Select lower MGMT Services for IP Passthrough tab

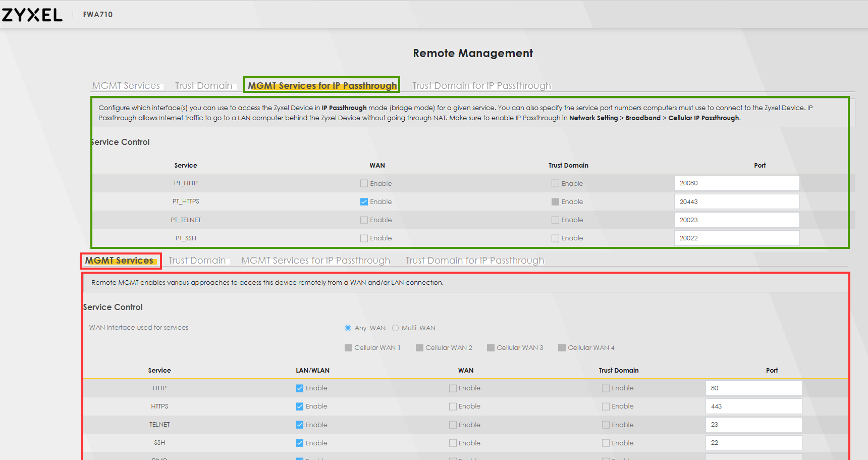click(315, 261)
